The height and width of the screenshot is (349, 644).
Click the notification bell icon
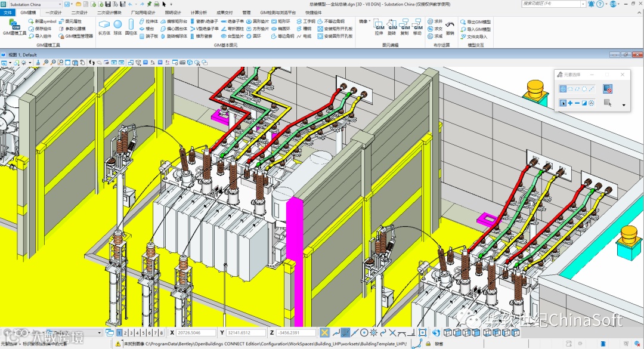(x=591, y=4)
